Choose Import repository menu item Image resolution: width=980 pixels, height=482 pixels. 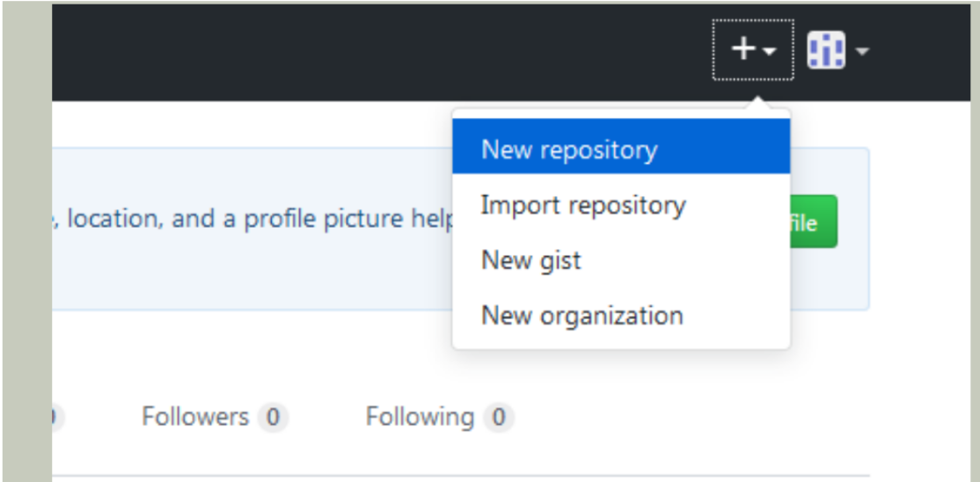tap(583, 206)
